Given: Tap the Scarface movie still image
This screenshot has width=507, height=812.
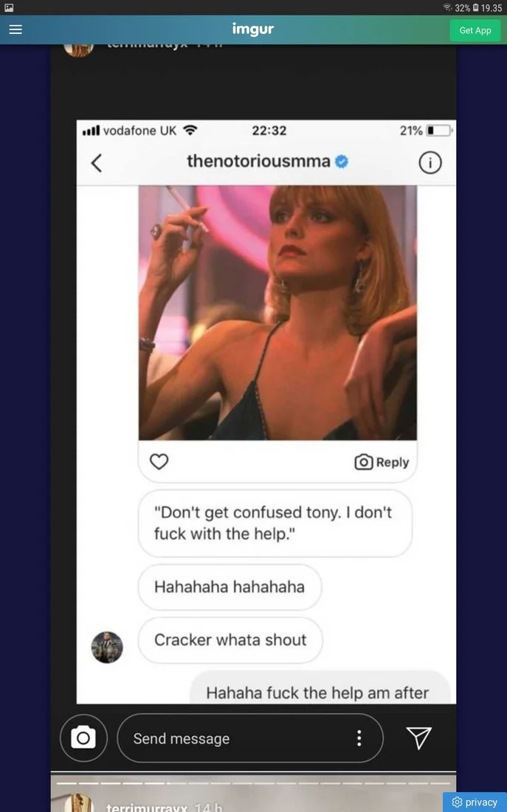Looking at the screenshot, I should click(277, 312).
